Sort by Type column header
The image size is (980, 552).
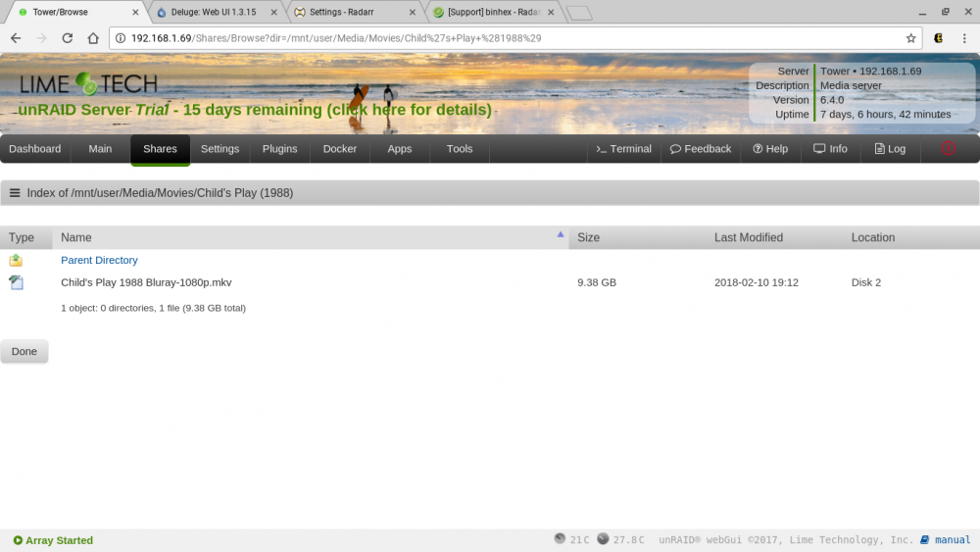click(x=22, y=237)
